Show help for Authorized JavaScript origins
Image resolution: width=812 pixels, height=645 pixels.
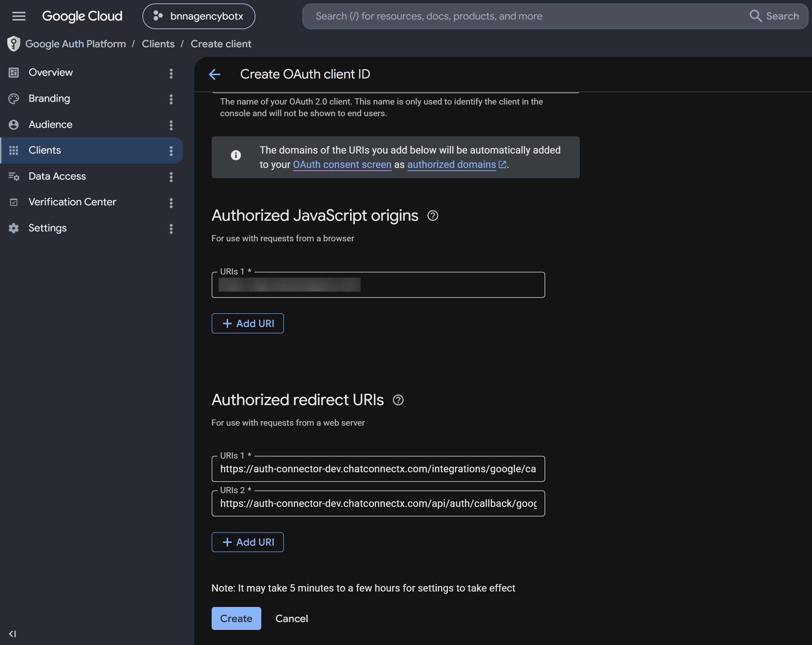coord(433,216)
